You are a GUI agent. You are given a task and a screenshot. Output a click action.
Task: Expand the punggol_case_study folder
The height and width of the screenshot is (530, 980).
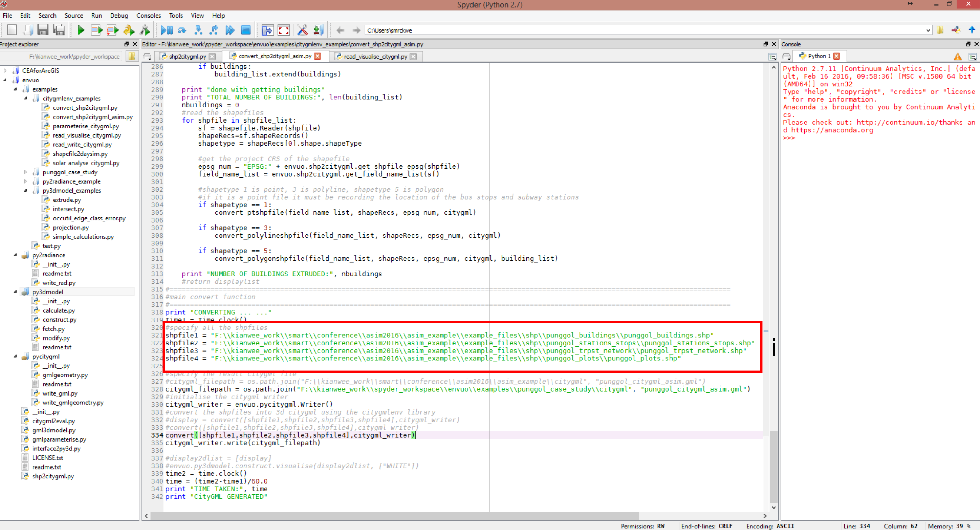tap(25, 172)
